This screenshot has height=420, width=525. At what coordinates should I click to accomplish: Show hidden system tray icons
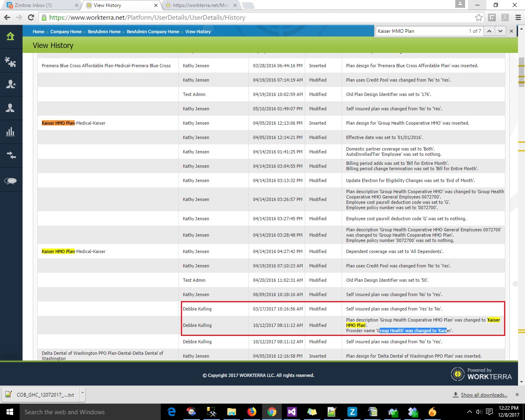[x=469, y=412]
